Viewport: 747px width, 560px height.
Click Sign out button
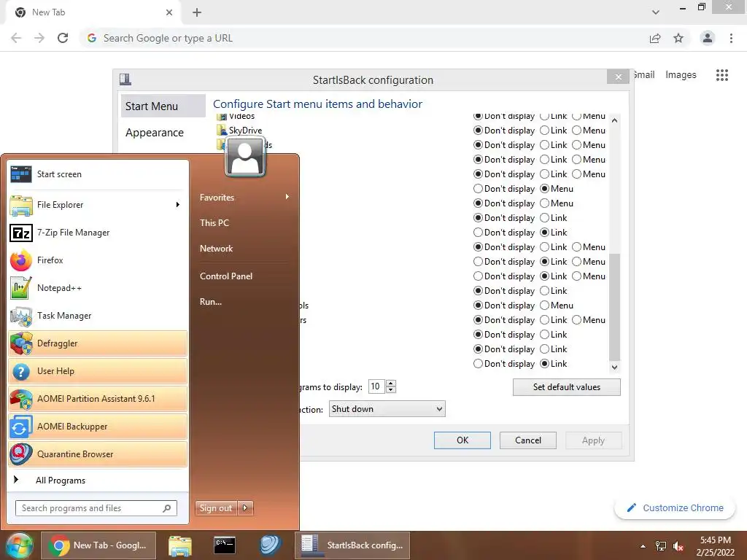(x=216, y=508)
